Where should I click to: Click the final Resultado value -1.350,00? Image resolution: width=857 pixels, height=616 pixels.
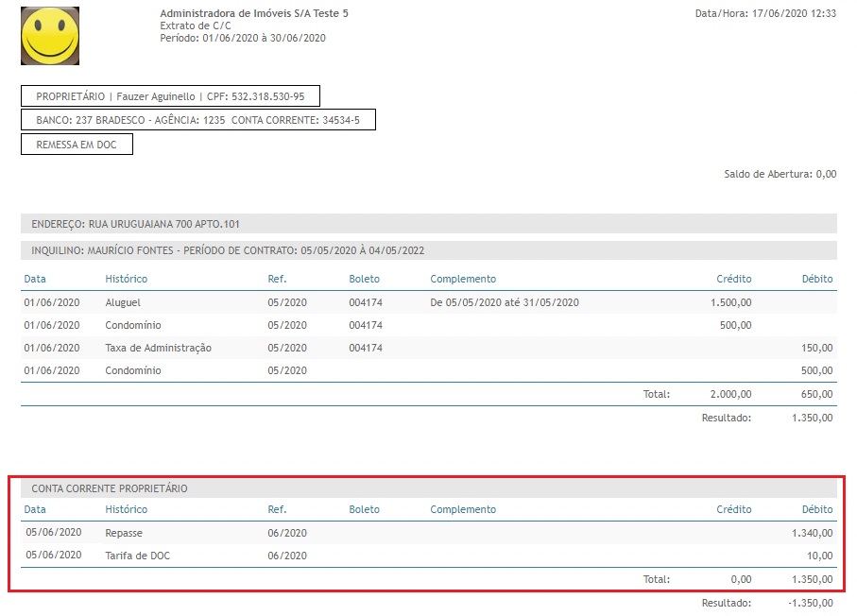coord(813,603)
